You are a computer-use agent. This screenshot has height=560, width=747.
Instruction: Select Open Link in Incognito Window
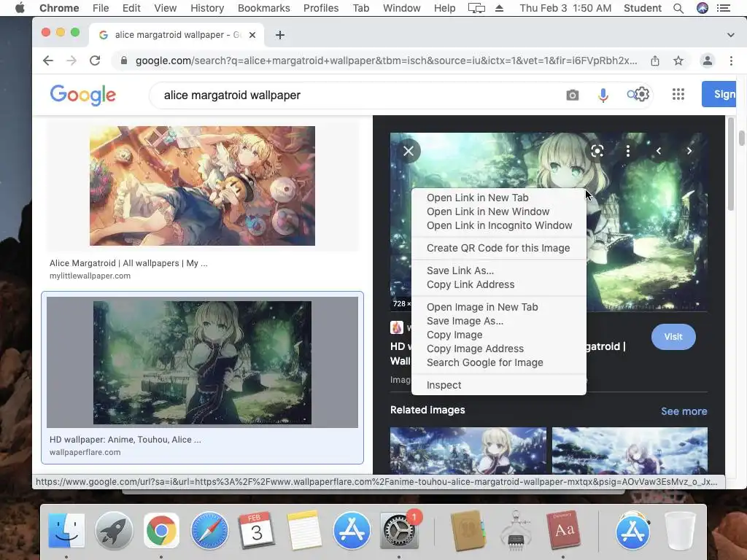point(499,225)
